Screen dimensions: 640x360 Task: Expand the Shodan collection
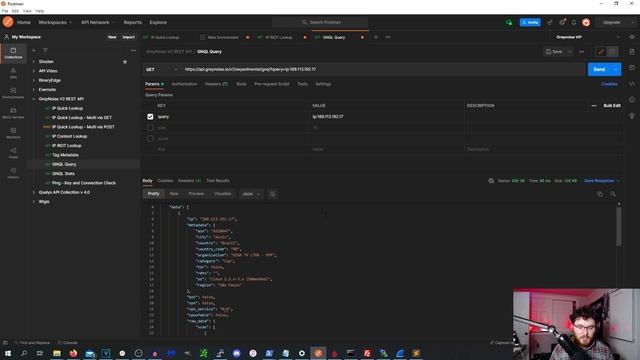tap(34, 62)
